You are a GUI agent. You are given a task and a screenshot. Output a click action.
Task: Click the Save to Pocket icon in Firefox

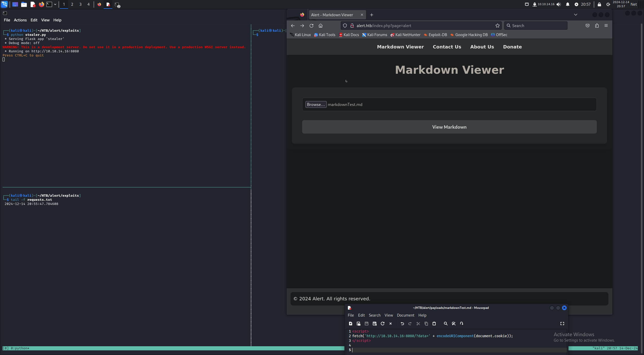pos(588,26)
